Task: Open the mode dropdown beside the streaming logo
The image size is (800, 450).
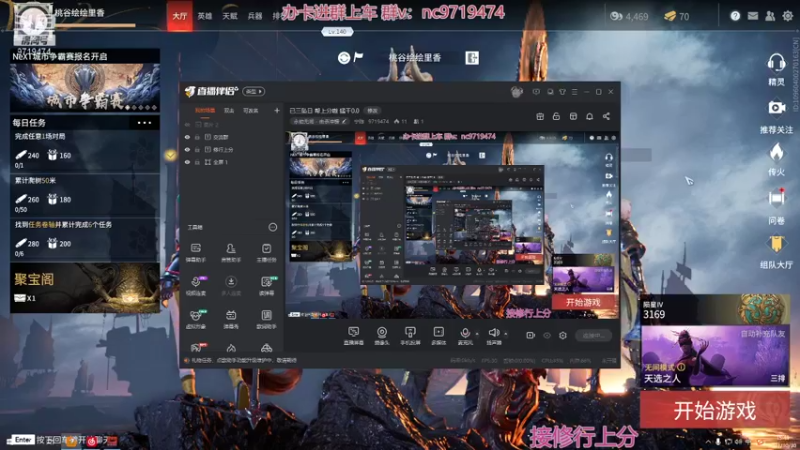Action: pyautogui.click(x=254, y=91)
